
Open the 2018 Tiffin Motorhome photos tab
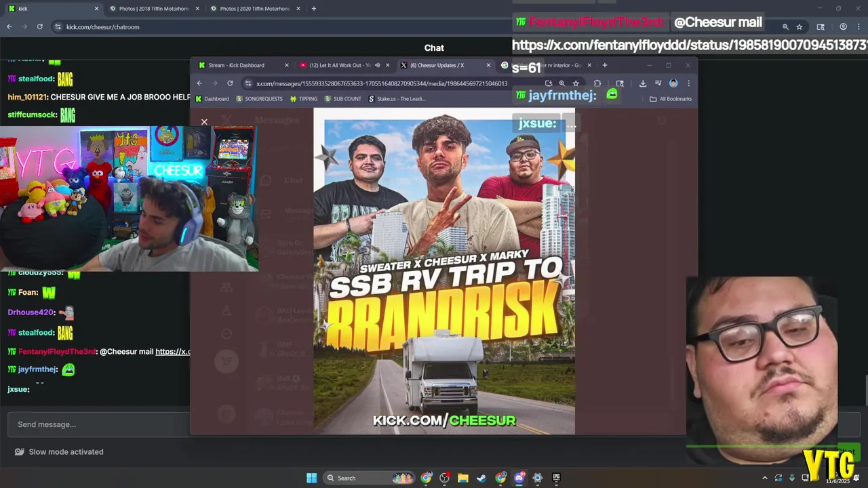pos(153,9)
